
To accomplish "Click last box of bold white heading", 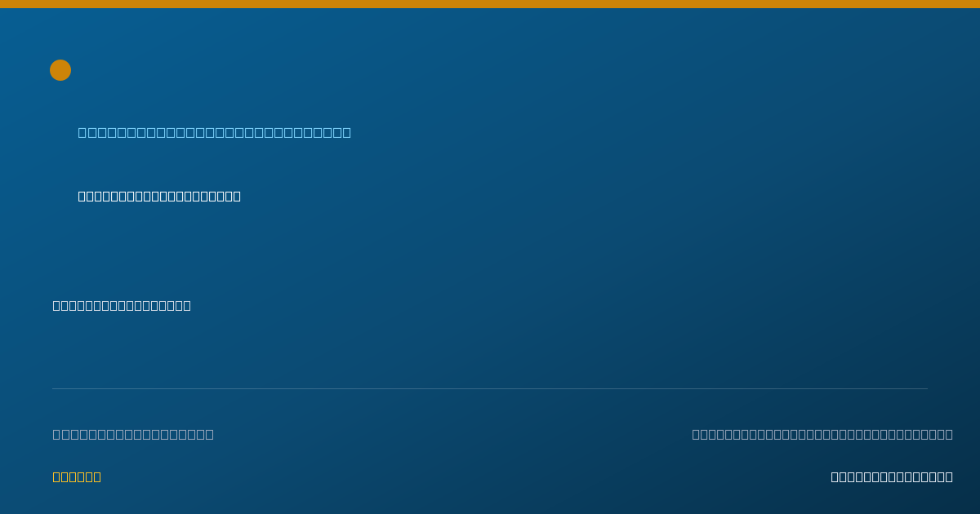I will coord(236,196).
